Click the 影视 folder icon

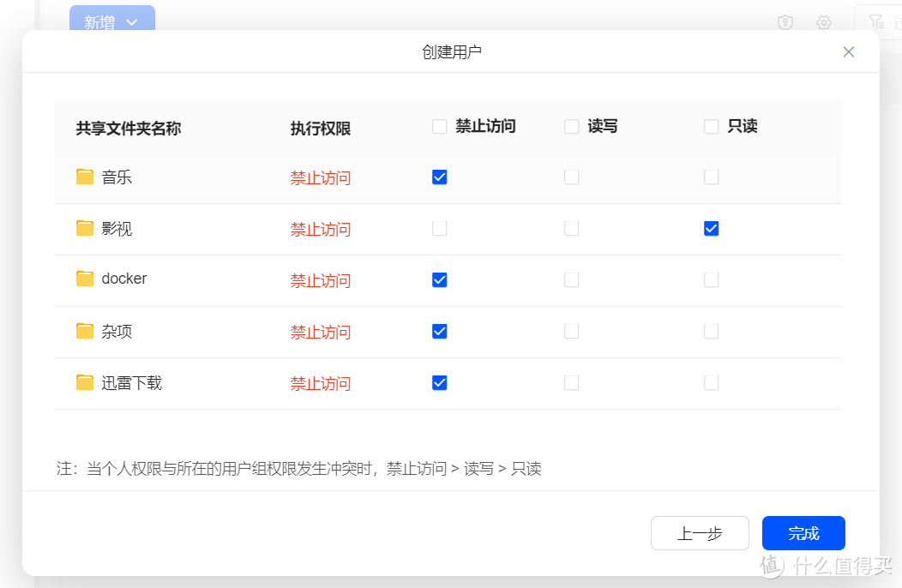click(x=85, y=228)
